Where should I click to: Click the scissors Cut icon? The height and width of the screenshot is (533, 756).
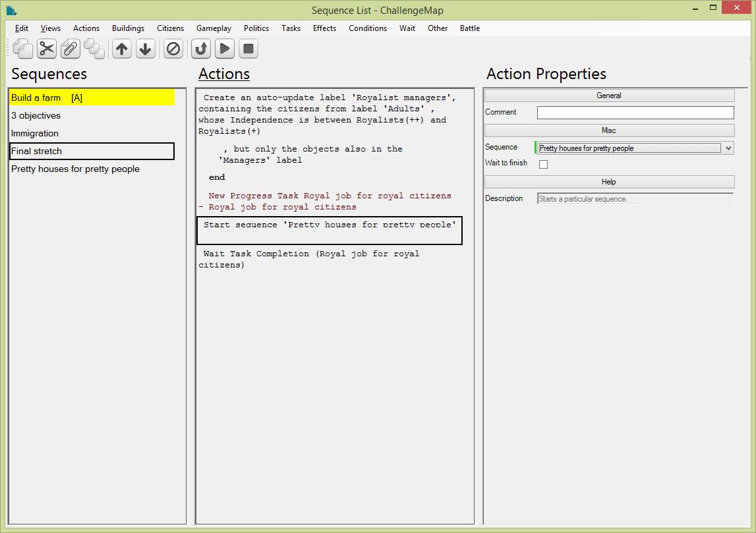click(47, 49)
